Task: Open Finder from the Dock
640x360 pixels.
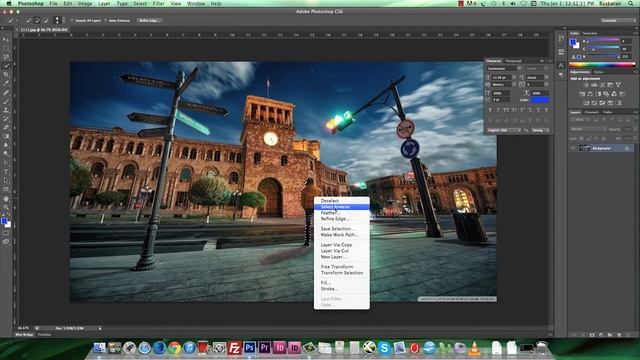Action: tap(100, 348)
